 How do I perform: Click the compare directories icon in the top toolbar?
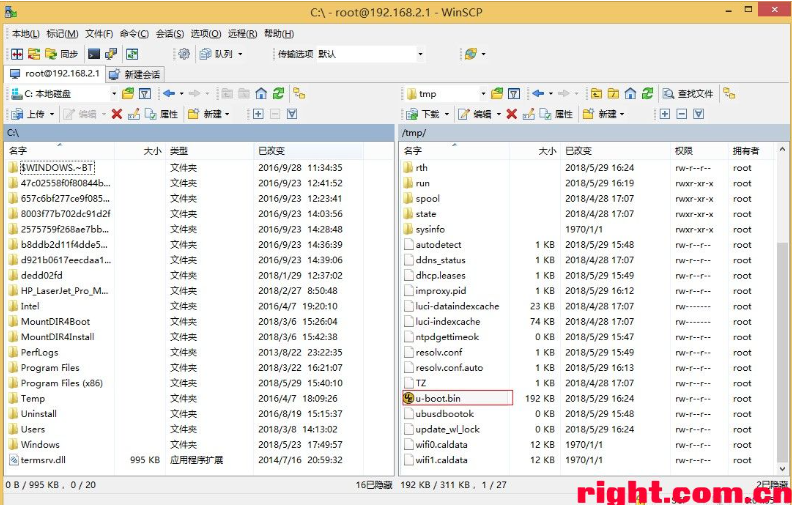click(x=17, y=54)
